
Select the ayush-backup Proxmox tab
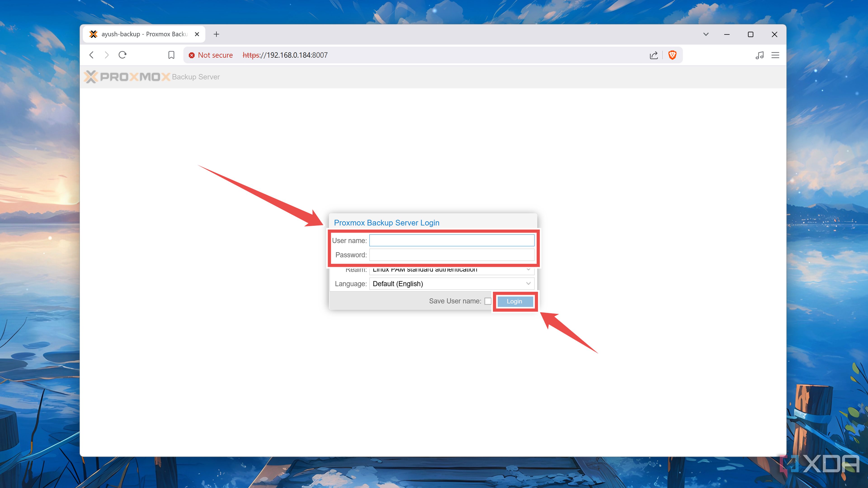[144, 34]
